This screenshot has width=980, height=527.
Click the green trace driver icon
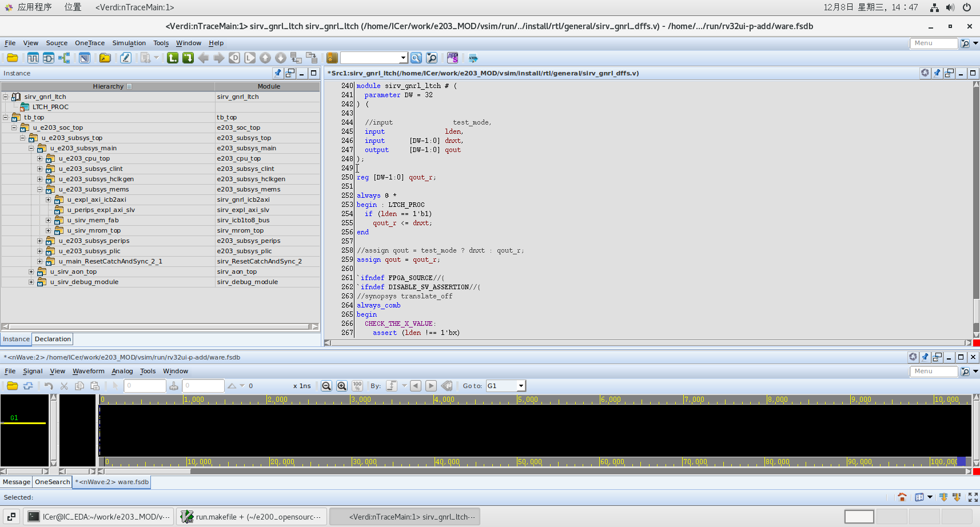[172, 58]
